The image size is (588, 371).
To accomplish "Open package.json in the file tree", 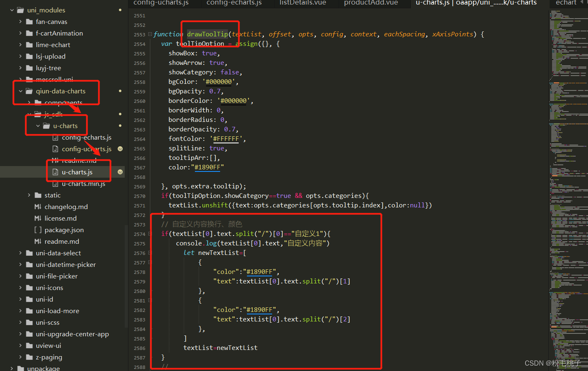I will tap(64, 230).
